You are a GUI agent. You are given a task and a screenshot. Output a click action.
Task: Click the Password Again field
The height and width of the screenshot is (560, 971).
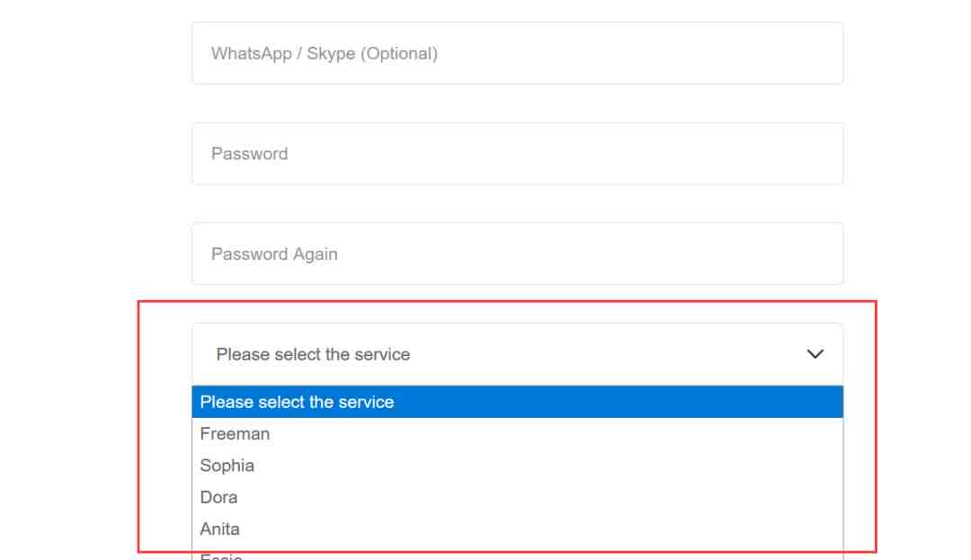(x=517, y=254)
